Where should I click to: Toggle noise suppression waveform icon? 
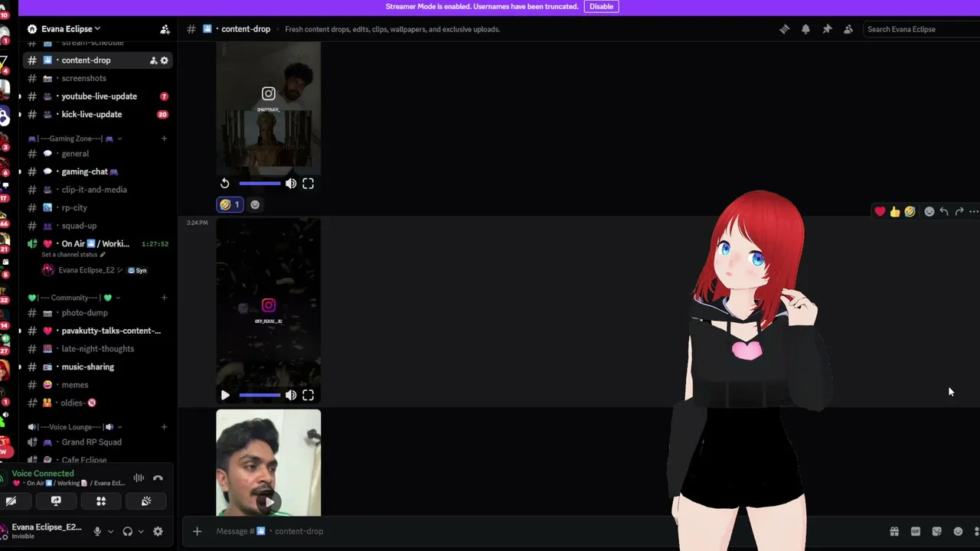pyautogui.click(x=139, y=478)
